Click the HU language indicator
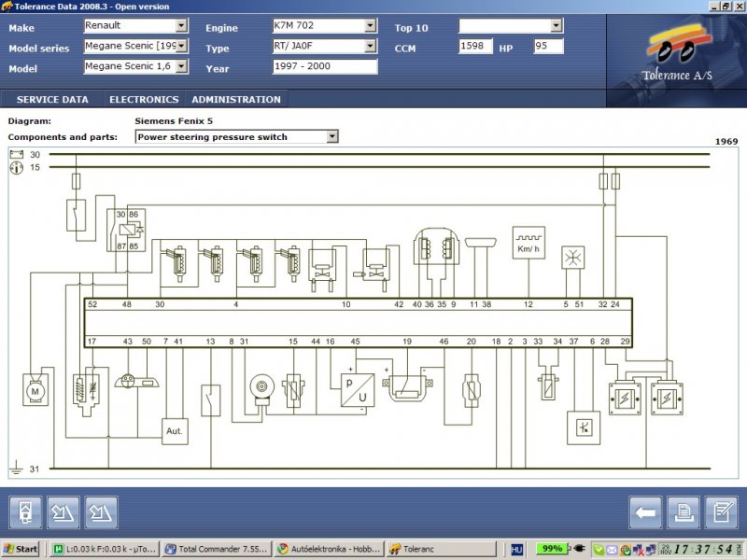Viewport: 747px width, 560px height. point(517,550)
